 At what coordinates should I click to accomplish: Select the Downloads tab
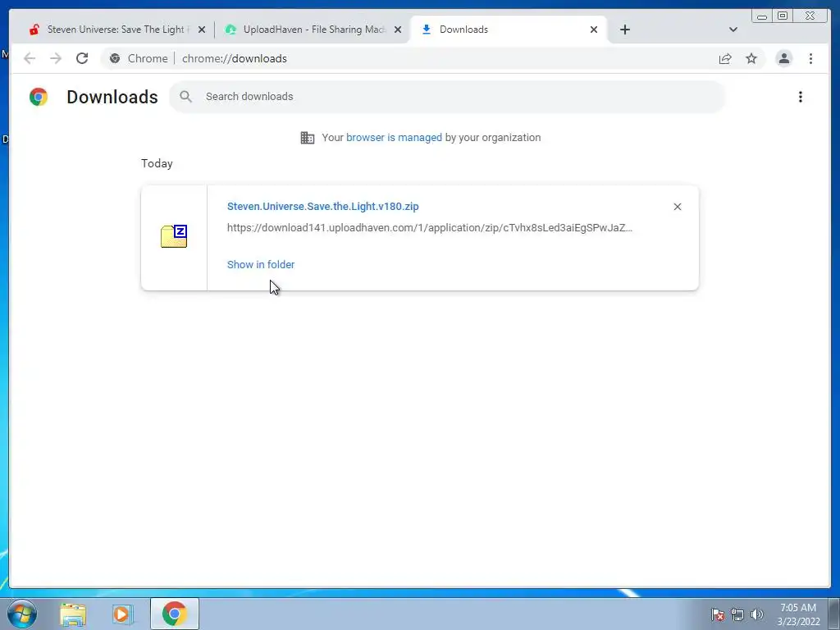506,30
